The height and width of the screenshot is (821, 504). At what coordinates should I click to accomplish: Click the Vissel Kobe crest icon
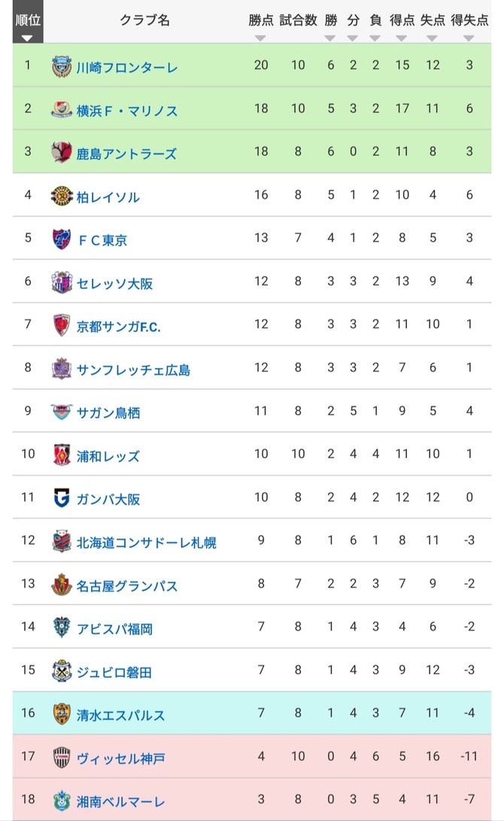click(62, 757)
